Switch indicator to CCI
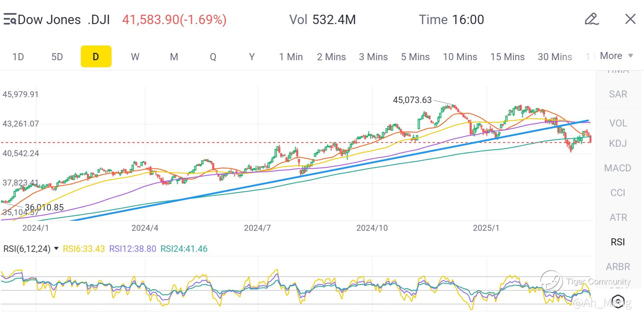 coord(618,193)
